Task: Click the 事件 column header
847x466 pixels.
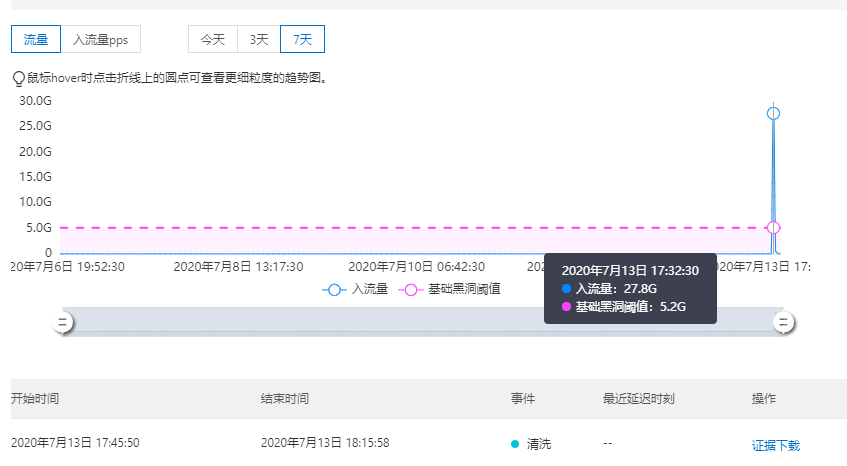Action: pyautogui.click(x=523, y=399)
